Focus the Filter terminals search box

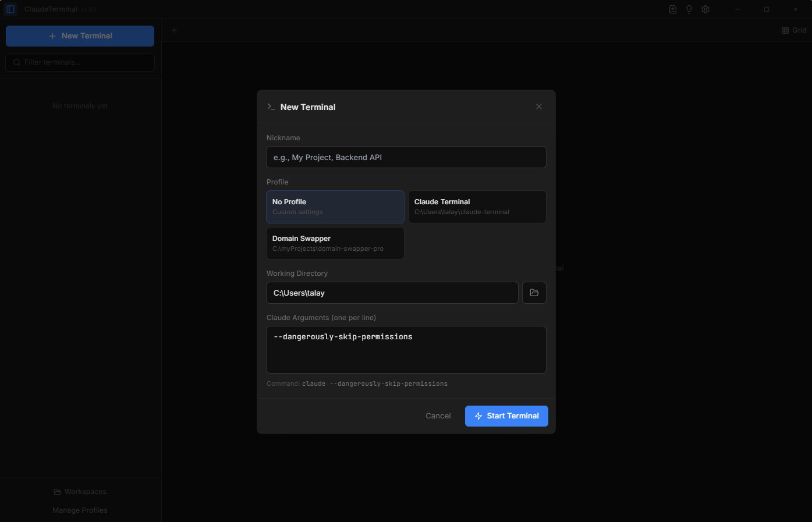(80, 62)
